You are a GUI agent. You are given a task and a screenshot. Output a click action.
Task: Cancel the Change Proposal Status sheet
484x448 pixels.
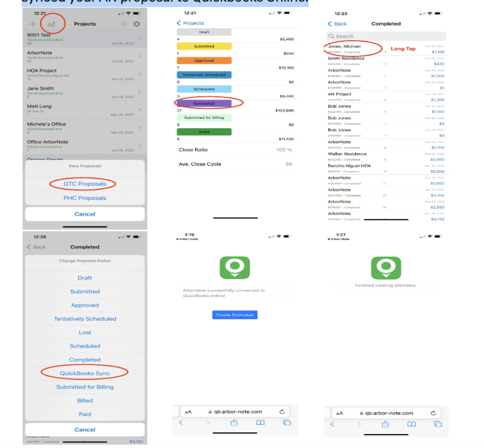85,429
